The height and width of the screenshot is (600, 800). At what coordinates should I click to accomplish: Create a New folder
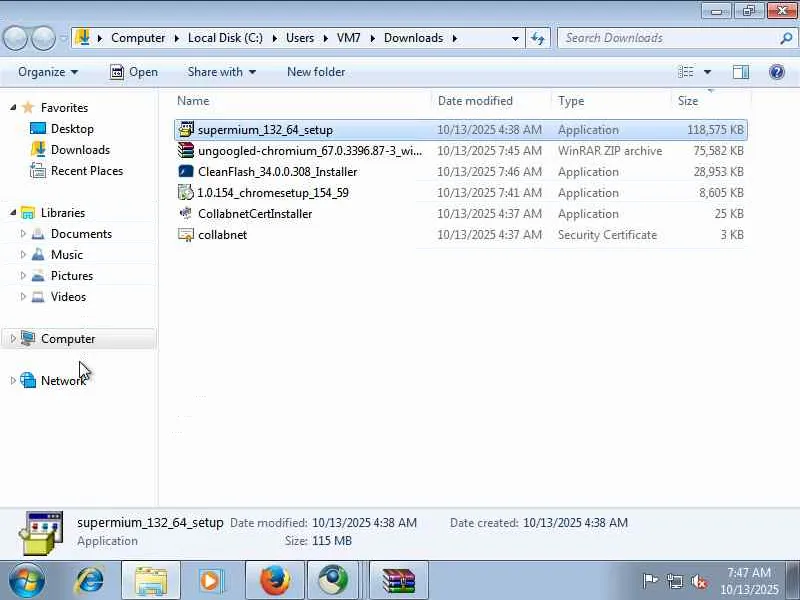(316, 72)
